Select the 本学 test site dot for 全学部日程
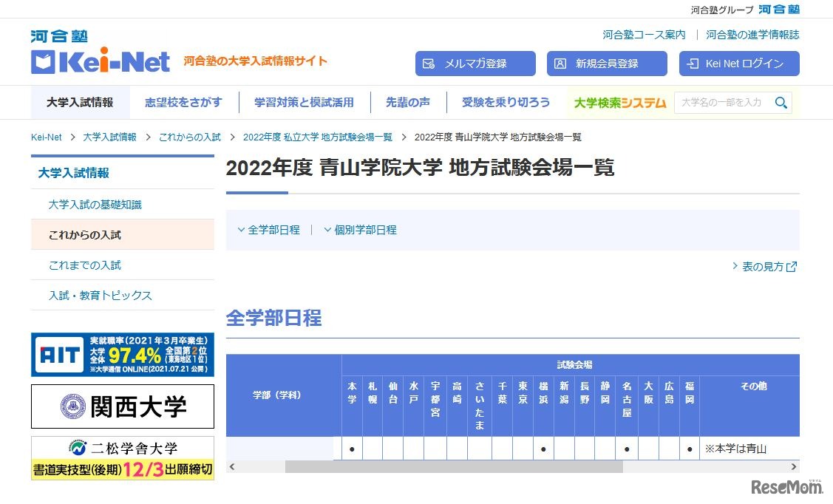The width and height of the screenshot is (833, 504). 353,449
